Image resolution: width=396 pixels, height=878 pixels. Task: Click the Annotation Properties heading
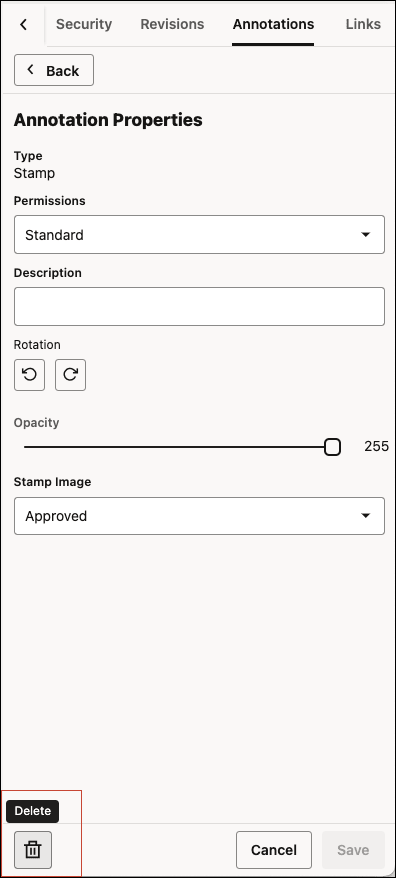[108, 120]
